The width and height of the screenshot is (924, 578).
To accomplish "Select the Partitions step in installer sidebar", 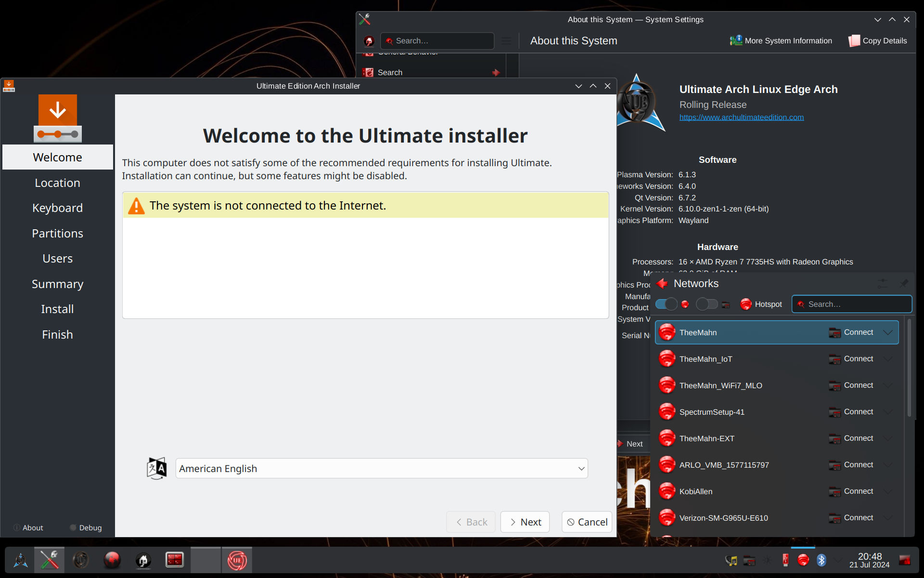I will 58,233.
